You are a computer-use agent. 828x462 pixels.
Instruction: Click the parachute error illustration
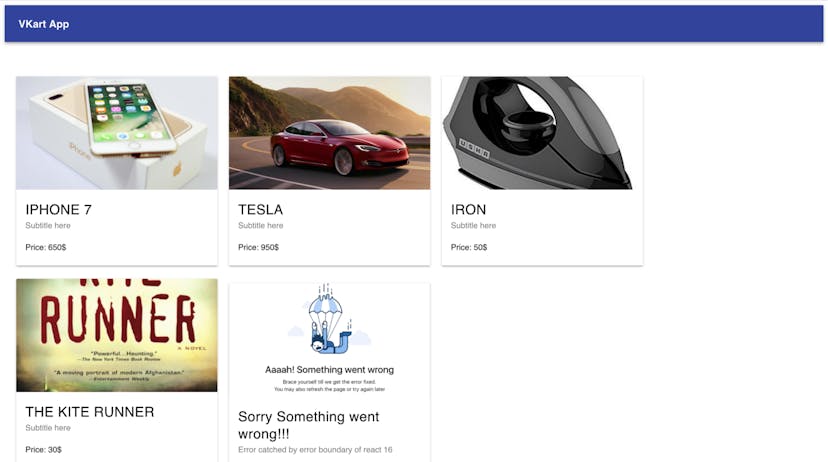pyautogui.click(x=330, y=319)
